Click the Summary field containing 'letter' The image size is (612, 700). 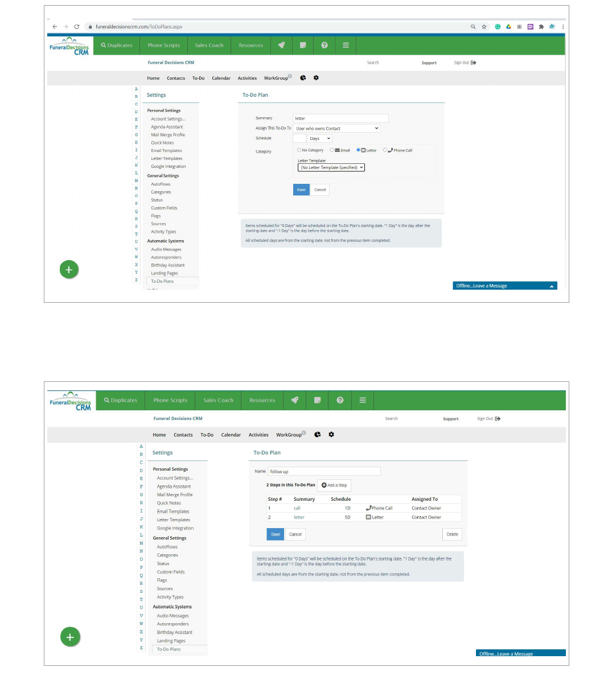[340, 118]
